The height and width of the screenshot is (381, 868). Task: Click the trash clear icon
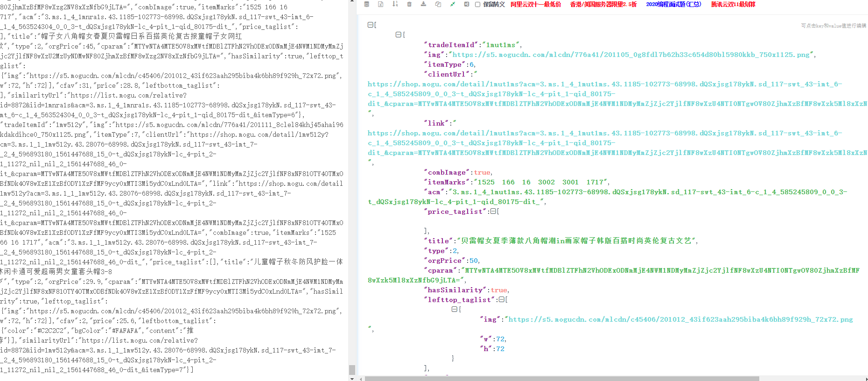[x=409, y=4]
